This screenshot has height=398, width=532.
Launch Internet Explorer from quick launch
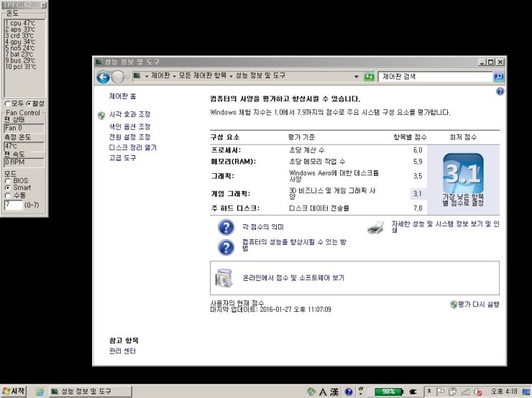[x=40, y=392]
